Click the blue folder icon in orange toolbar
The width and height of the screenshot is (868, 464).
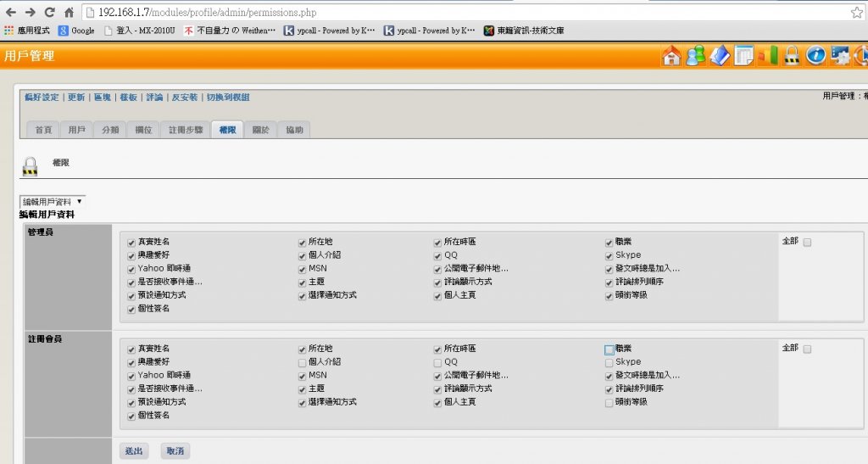[x=720, y=56]
